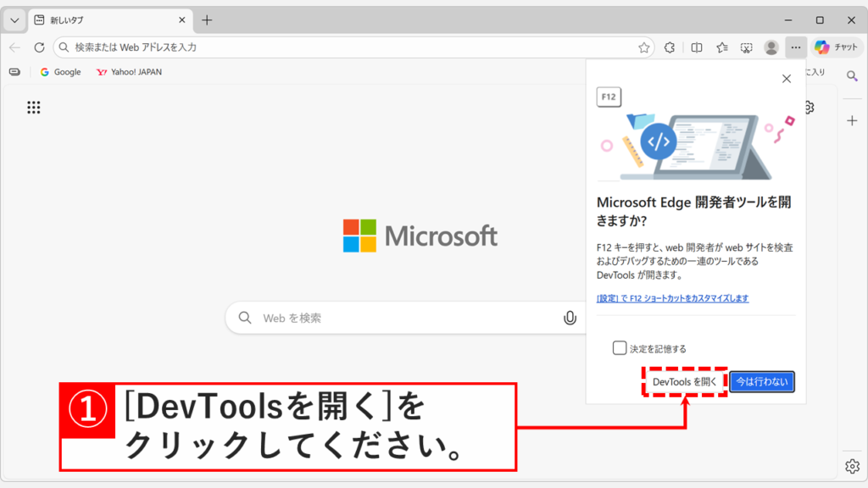The width and height of the screenshot is (868, 488).
Task: Click the browser profile avatar
Action: click(771, 47)
